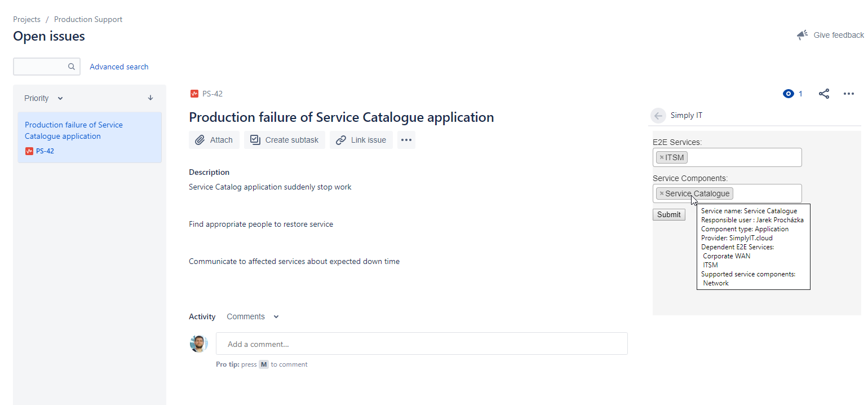Open the issue actions ellipsis at top right

click(849, 94)
